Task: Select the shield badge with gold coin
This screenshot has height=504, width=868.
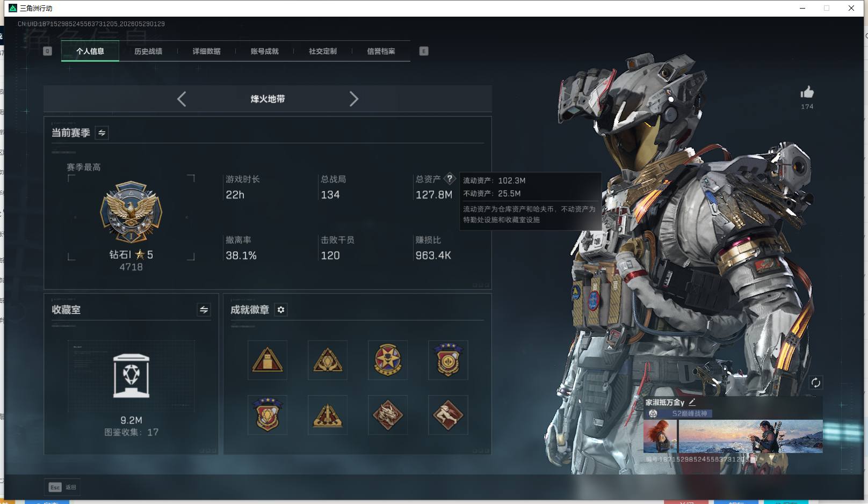Action: 448,360
